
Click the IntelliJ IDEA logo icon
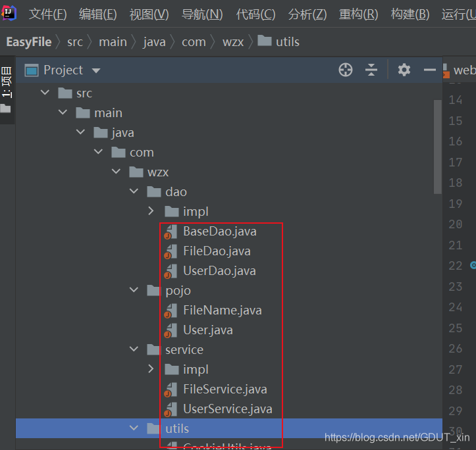coord(9,13)
